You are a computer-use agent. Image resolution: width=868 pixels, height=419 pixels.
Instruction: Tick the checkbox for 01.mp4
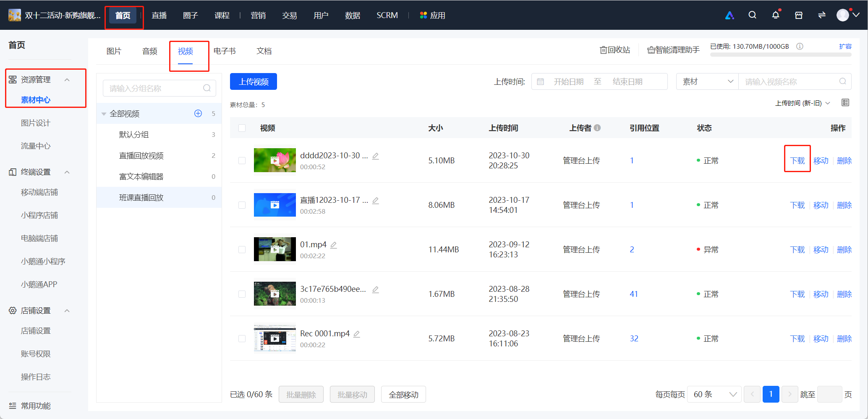click(x=242, y=249)
